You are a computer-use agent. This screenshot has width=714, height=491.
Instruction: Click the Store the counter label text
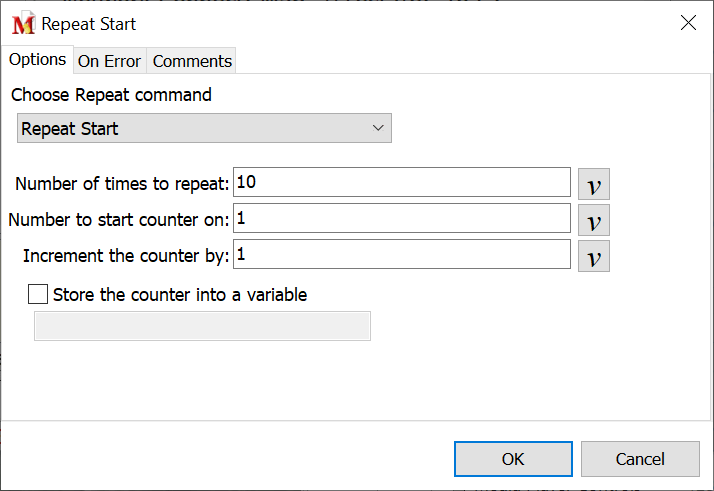[x=180, y=295]
